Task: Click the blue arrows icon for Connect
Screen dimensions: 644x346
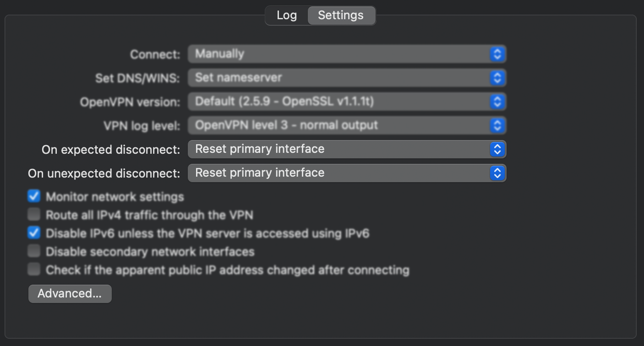Action: (x=497, y=54)
